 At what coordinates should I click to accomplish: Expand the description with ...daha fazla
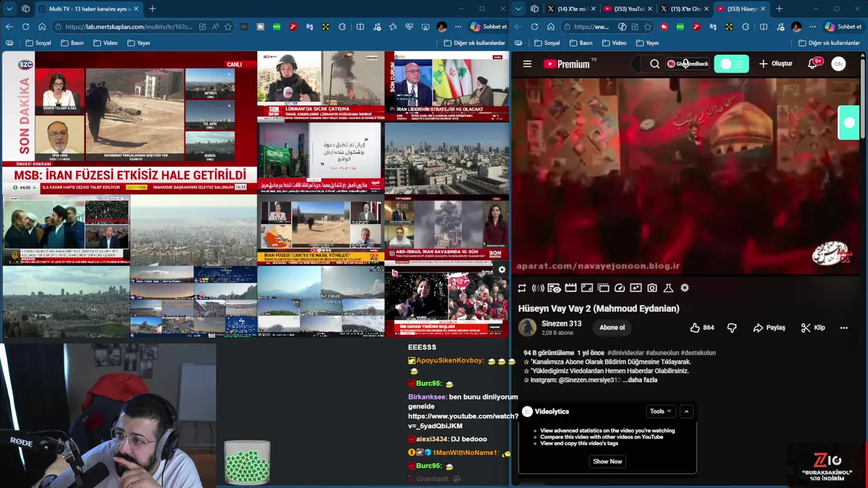tap(640, 380)
